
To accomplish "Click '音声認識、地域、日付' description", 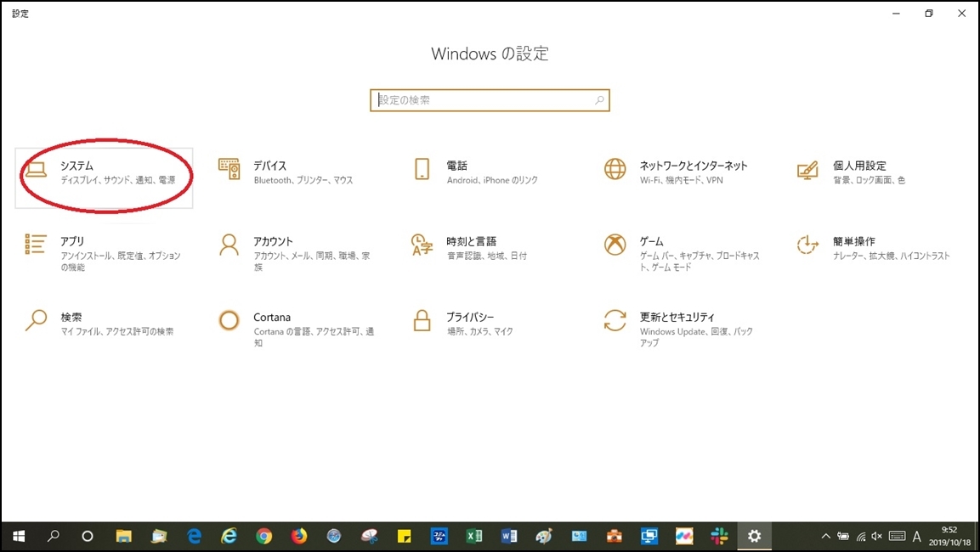I will (x=487, y=256).
